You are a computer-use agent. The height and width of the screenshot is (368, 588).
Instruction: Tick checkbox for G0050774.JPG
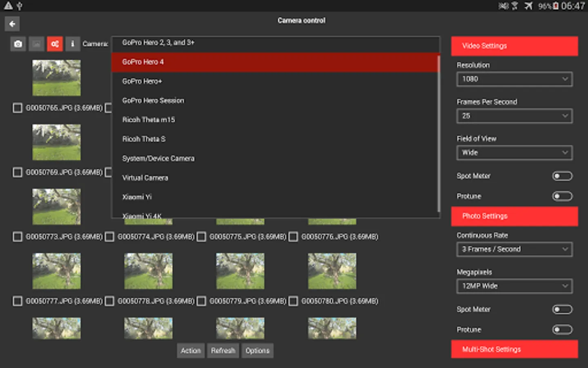click(109, 237)
